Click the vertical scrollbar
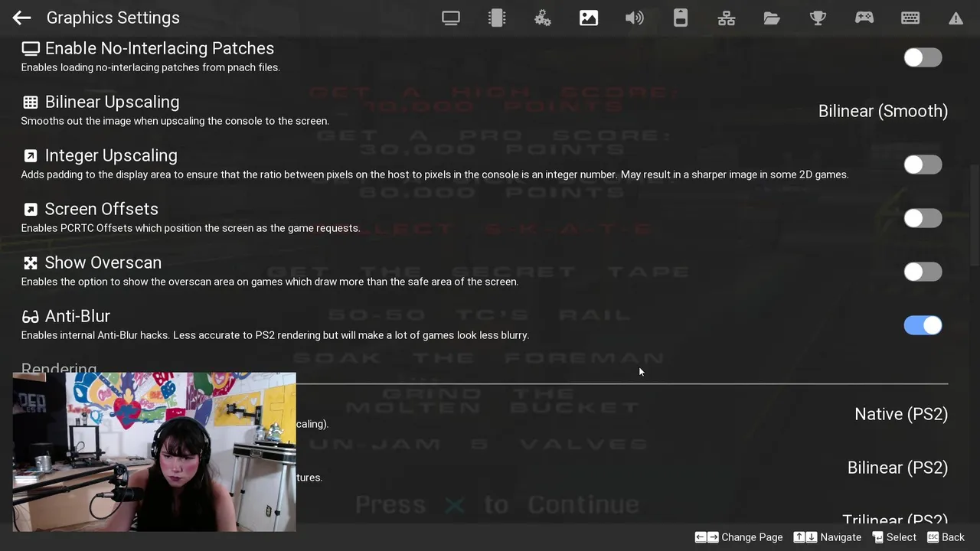The width and height of the screenshot is (980, 551). pos(975,215)
